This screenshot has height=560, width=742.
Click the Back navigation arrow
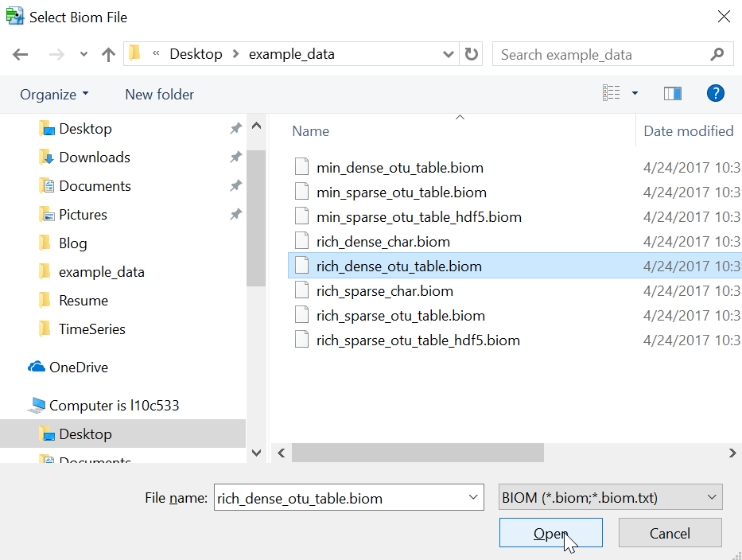click(x=20, y=54)
